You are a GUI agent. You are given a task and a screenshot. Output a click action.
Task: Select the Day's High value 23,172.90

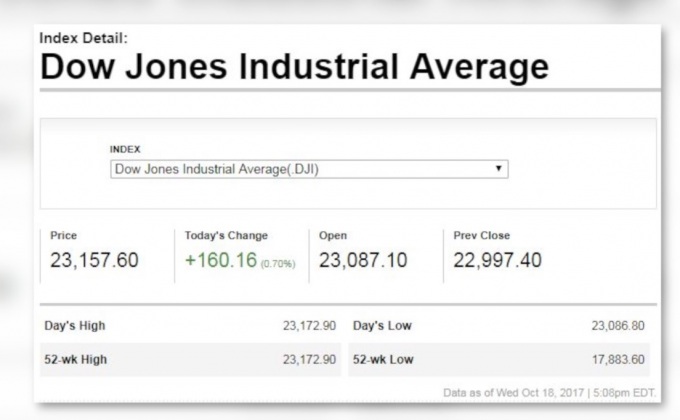click(x=309, y=326)
